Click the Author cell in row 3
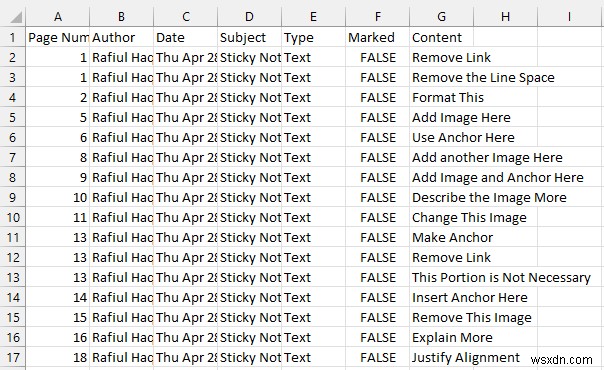 (121, 77)
